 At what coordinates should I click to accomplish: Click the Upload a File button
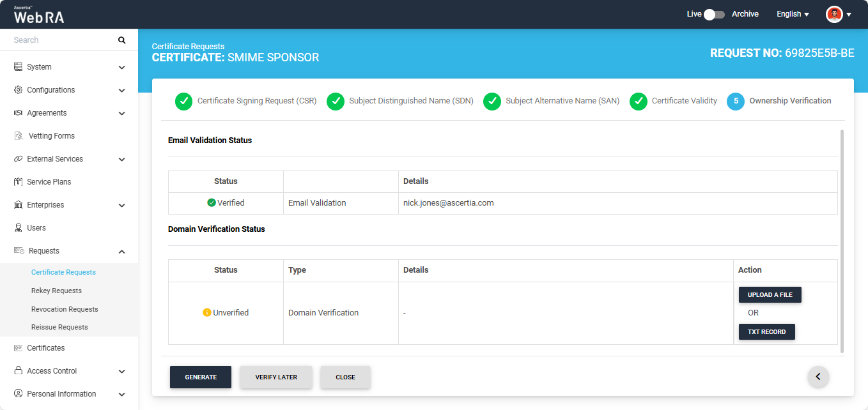770,295
